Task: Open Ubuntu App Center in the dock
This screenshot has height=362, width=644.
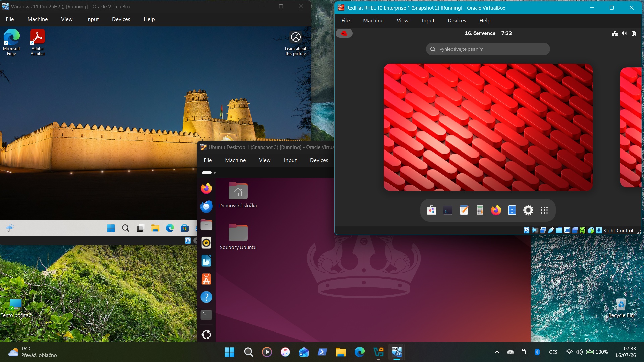Action: (206, 279)
